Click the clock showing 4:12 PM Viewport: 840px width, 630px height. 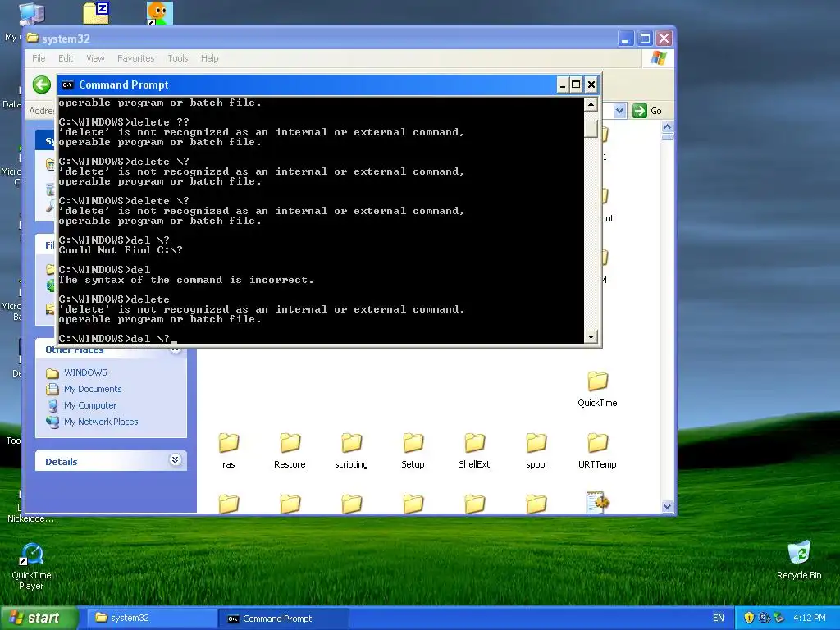point(809,619)
